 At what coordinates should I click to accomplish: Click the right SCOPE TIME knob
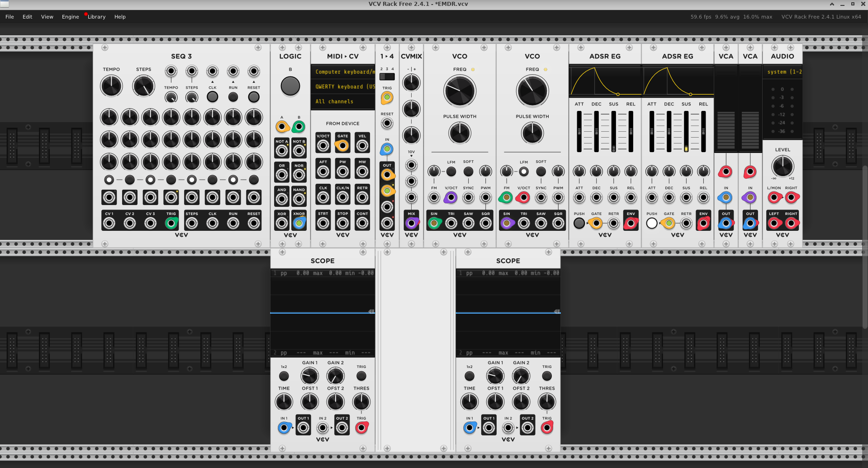[469, 401]
